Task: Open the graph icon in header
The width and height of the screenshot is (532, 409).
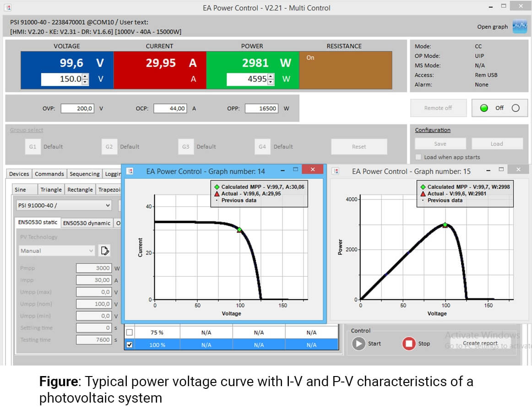Action: pyautogui.click(x=519, y=27)
